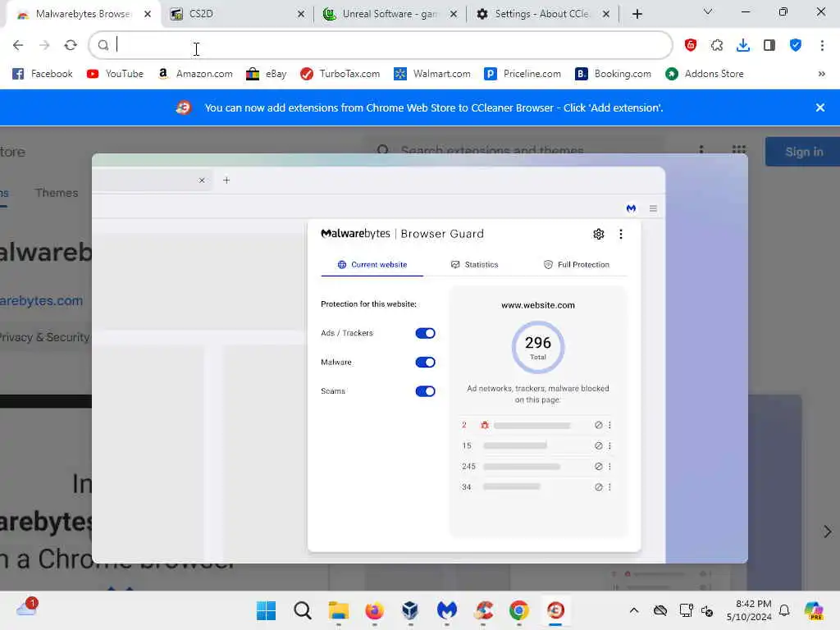
Task: Click into the address bar field
Action: [381, 45]
